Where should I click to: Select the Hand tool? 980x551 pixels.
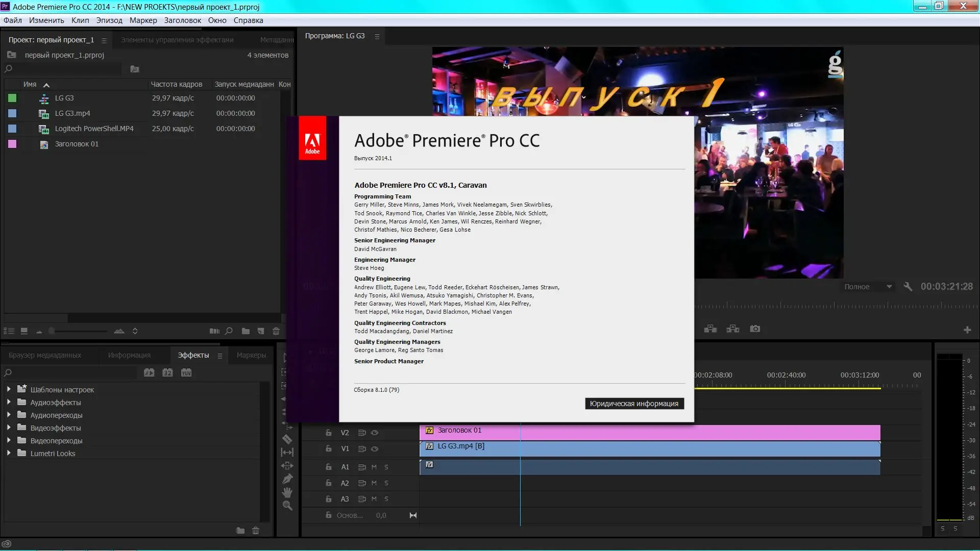(x=287, y=492)
